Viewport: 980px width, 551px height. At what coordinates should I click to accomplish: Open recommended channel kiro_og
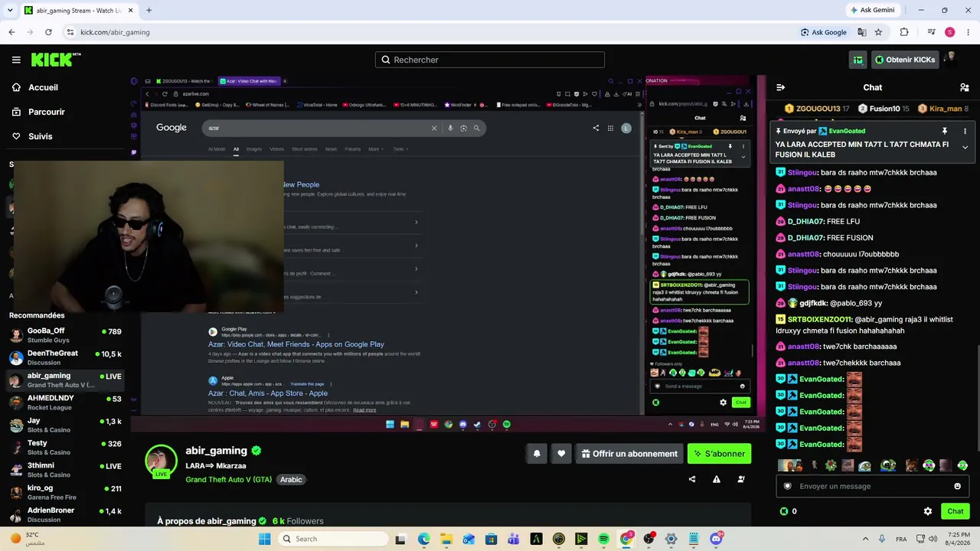(65, 492)
